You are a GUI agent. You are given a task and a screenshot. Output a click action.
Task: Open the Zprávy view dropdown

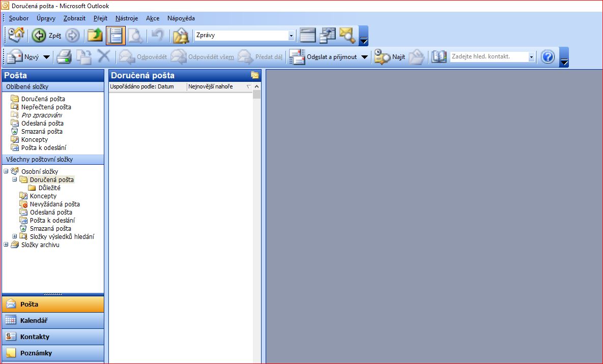[x=291, y=36]
